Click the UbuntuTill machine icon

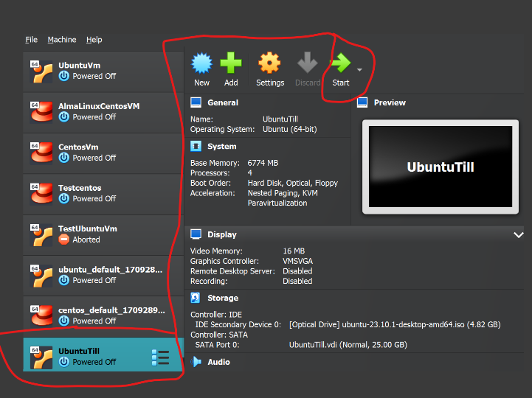pos(41,357)
